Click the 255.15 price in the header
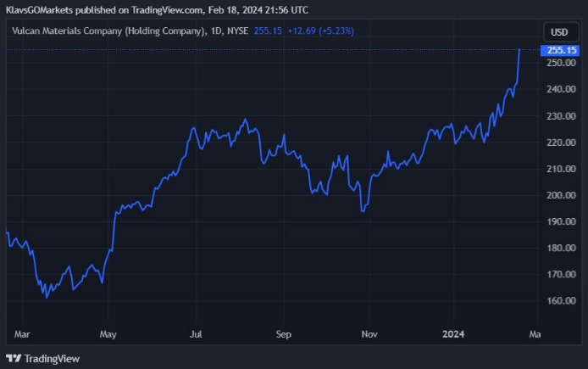The width and height of the screenshot is (588, 369). point(268,31)
